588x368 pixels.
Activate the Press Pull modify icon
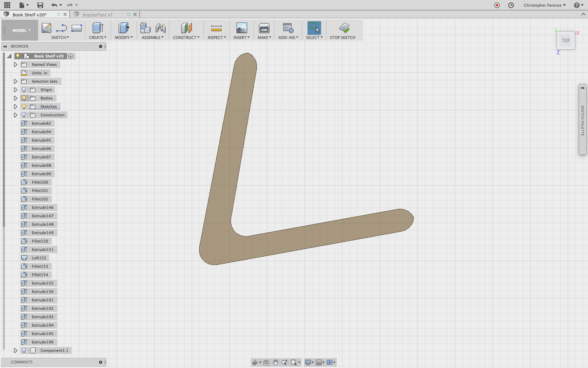pos(124,28)
